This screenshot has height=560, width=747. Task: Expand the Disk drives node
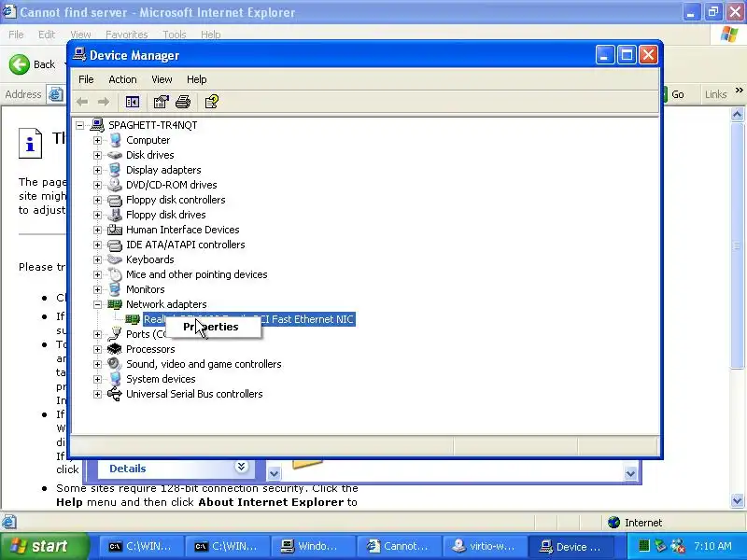98,155
